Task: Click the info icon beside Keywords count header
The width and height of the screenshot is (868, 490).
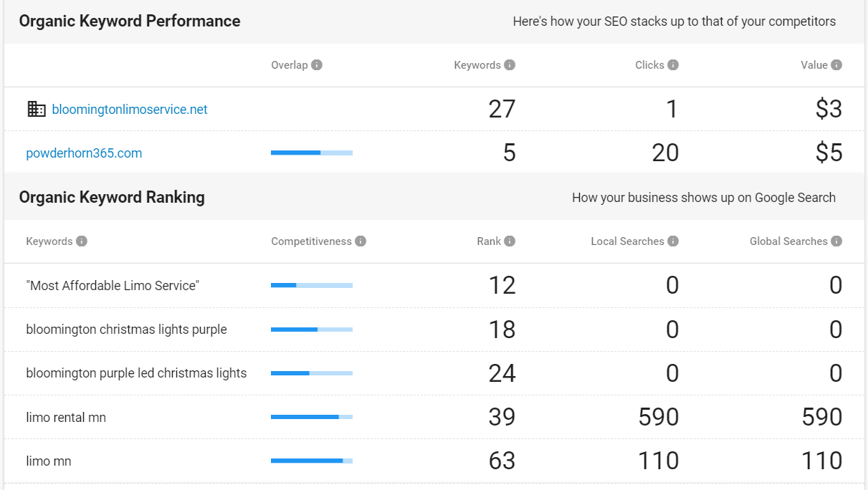Action: tap(510, 65)
